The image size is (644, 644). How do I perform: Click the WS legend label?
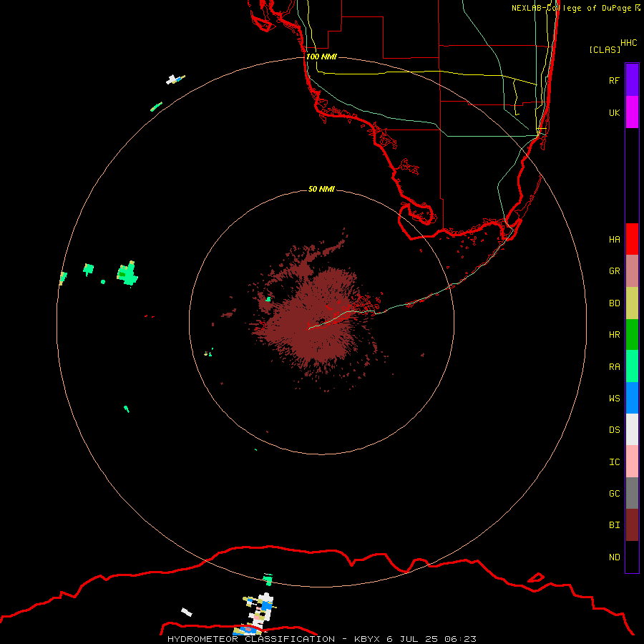pos(614,398)
